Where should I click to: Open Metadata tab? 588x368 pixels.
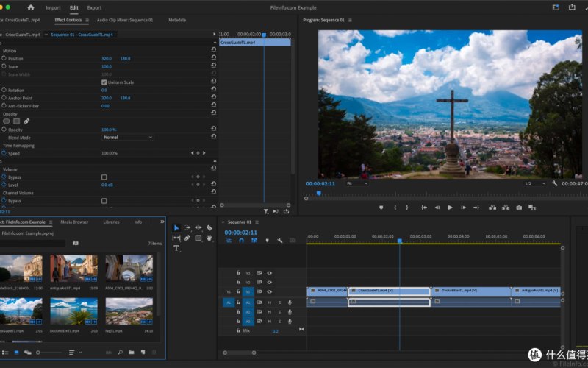coord(177,21)
